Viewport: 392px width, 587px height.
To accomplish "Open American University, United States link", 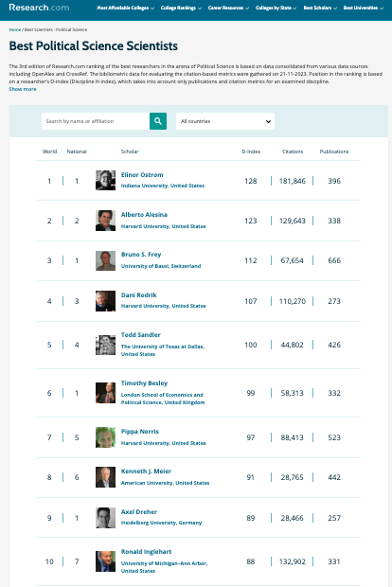I will point(165,483).
